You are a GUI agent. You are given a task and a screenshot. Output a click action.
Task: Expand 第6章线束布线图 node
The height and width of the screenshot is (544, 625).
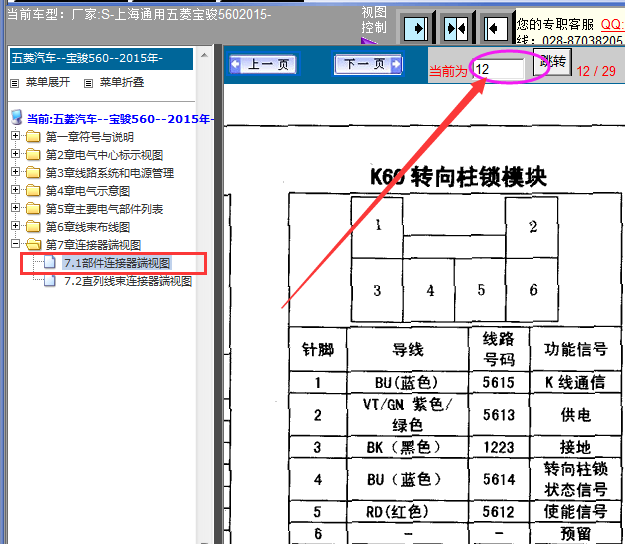tap(15, 225)
